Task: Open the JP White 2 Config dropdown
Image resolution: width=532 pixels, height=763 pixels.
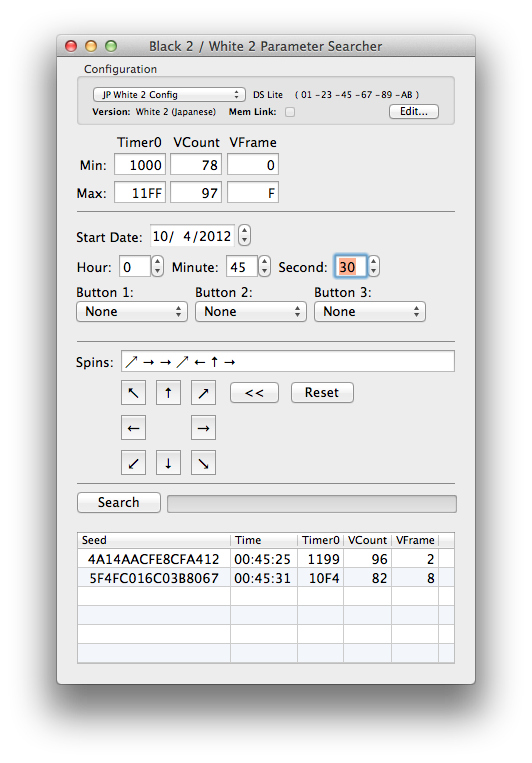Action: (168, 94)
